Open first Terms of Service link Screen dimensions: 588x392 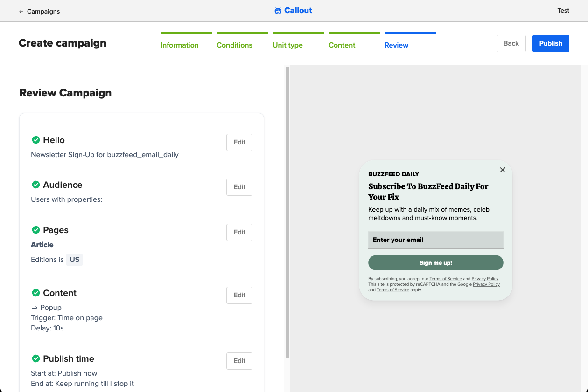pyautogui.click(x=446, y=279)
